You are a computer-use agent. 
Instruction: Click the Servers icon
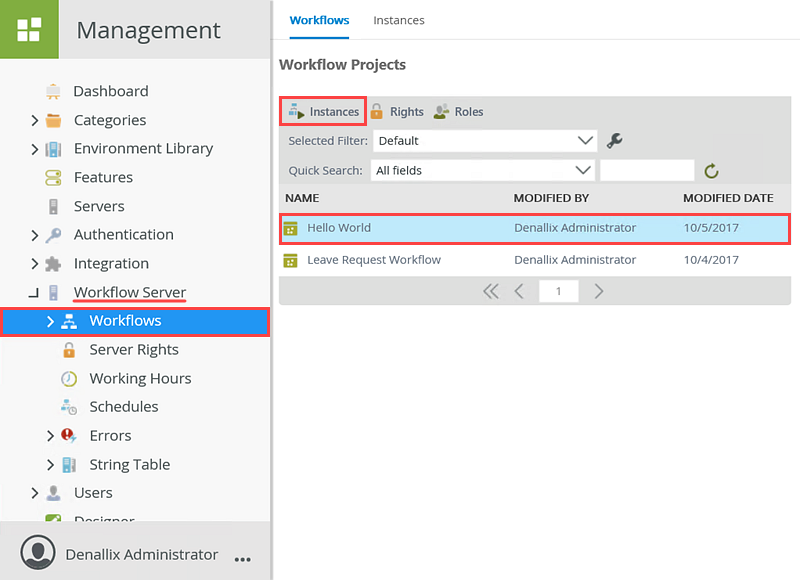coord(53,207)
